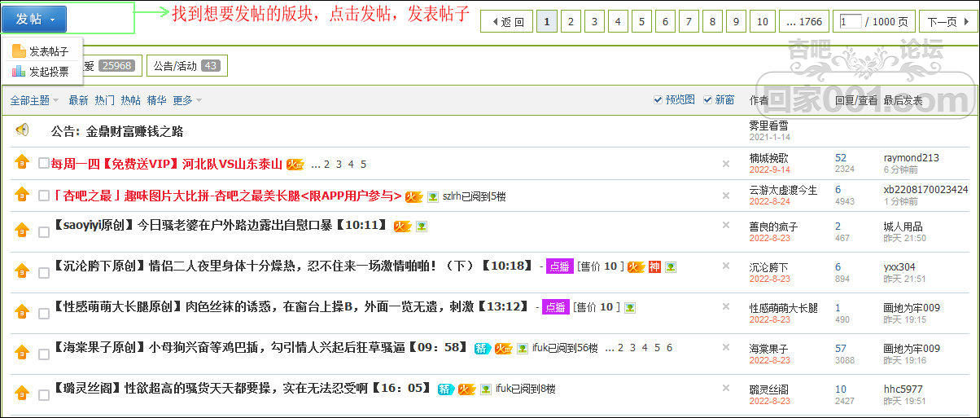980x418 pixels.
Task: Go to page 5 in pagination
Action: [641, 22]
